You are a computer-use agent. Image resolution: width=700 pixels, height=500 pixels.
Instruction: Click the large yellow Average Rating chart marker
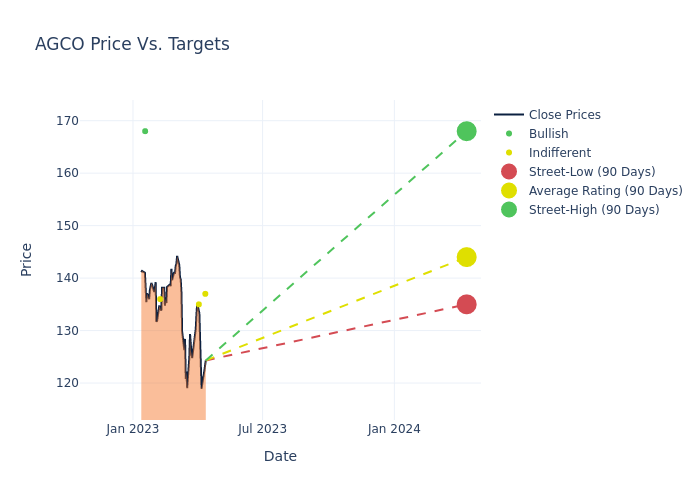coord(466,257)
